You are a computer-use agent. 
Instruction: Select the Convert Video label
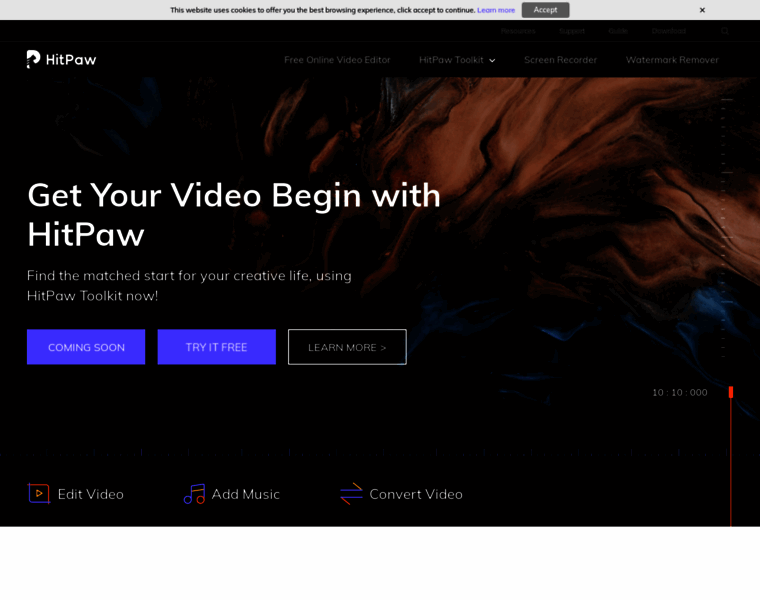416,494
